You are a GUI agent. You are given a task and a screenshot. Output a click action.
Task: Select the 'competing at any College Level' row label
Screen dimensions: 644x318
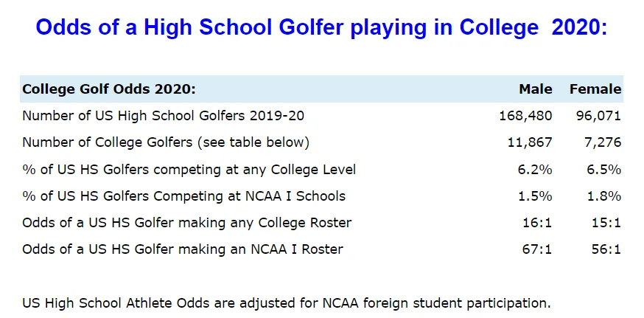click(x=189, y=169)
